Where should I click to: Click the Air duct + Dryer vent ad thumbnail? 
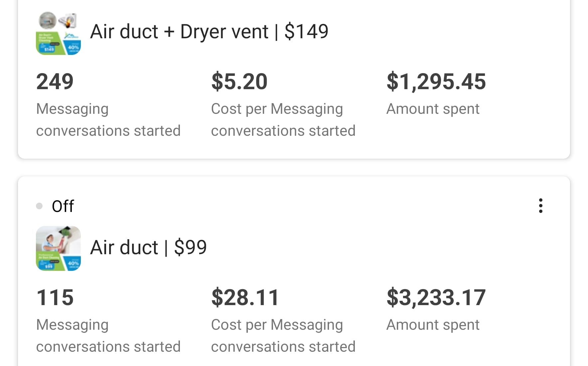(x=58, y=33)
